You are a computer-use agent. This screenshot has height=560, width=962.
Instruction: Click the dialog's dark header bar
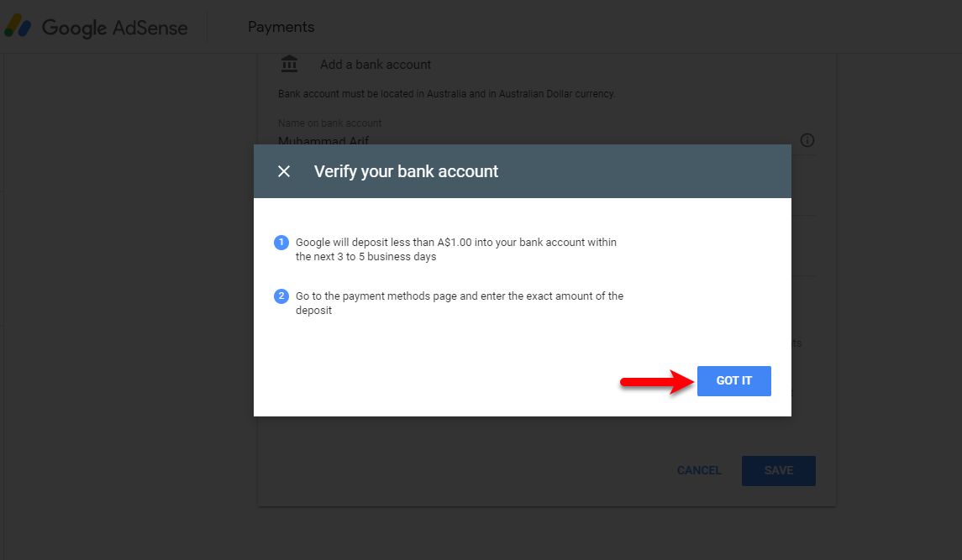pyautogui.click(x=523, y=171)
